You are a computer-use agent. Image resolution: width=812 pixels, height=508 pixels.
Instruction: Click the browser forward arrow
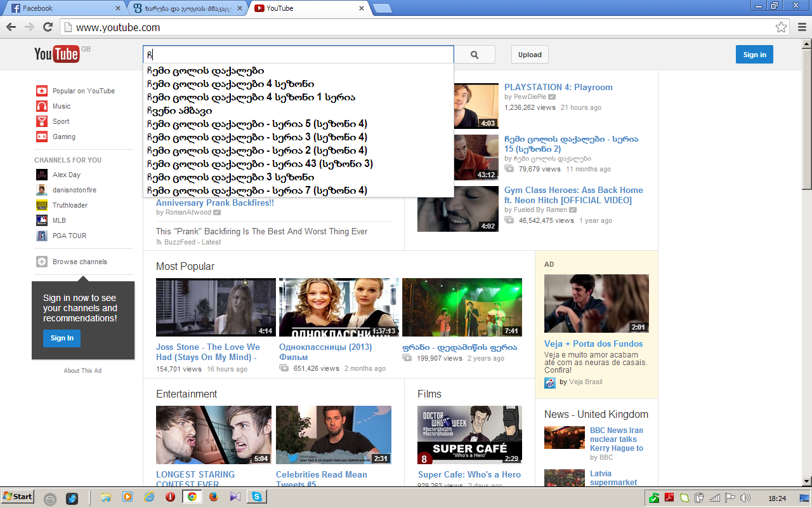point(29,27)
